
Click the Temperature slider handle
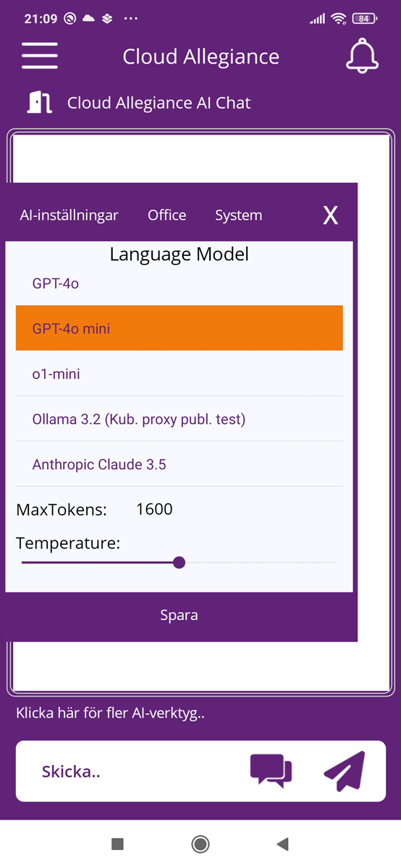pos(180,562)
